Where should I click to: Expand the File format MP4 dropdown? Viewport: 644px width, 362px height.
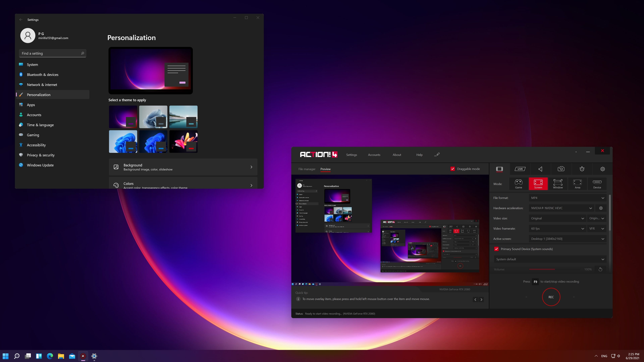(567, 198)
